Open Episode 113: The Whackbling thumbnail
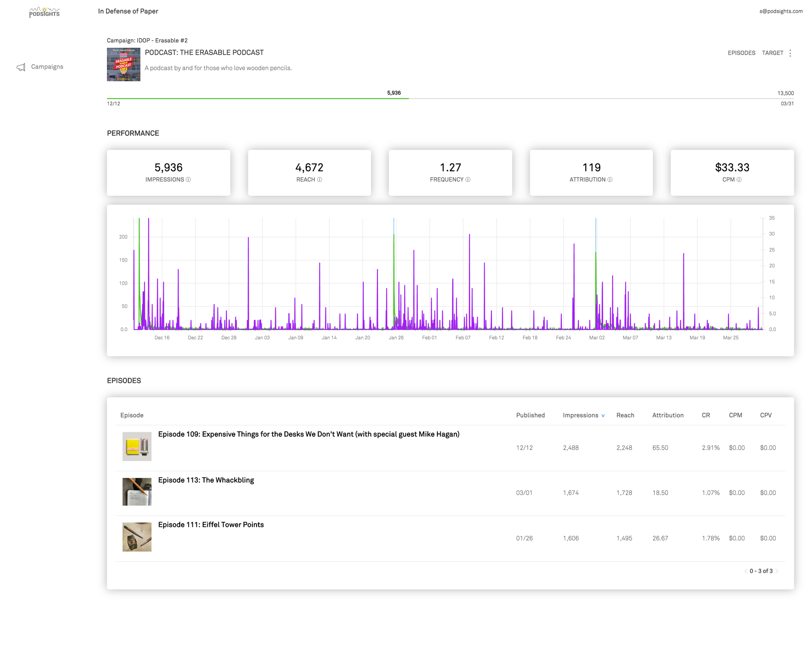Image resolution: width=812 pixels, height=650 pixels. pyautogui.click(x=137, y=492)
